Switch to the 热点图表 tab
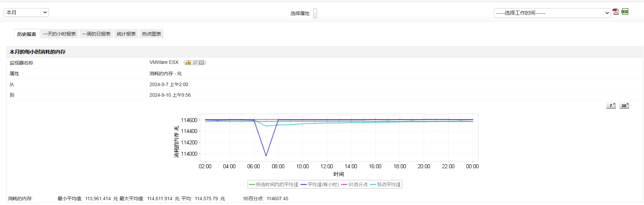The width and height of the screenshot is (644, 205). (152, 34)
